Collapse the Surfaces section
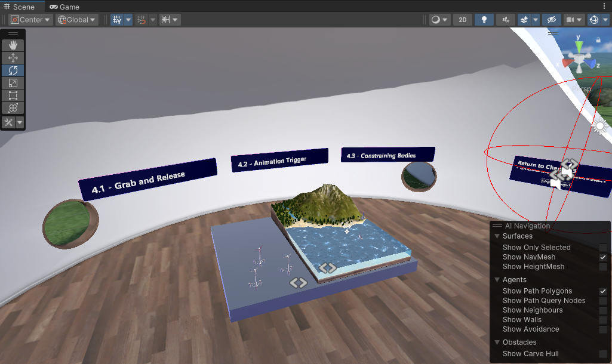This screenshot has height=364, width=612. (497, 236)
